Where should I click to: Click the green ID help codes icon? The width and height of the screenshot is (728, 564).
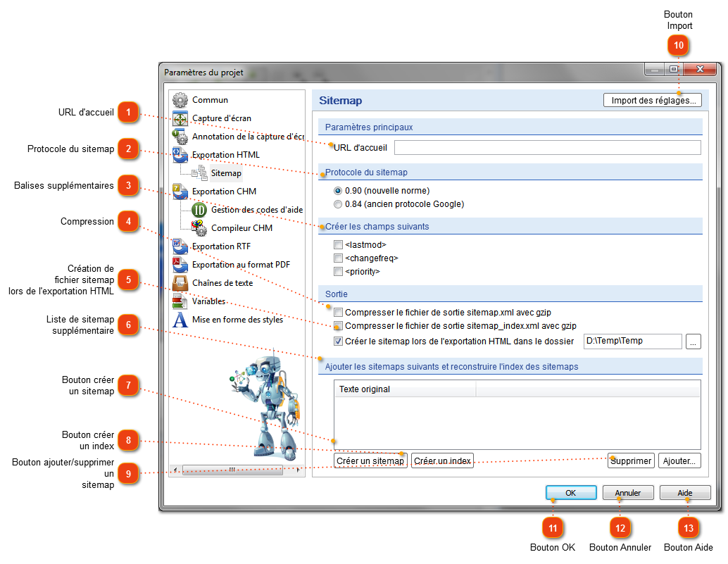(200, 210)
